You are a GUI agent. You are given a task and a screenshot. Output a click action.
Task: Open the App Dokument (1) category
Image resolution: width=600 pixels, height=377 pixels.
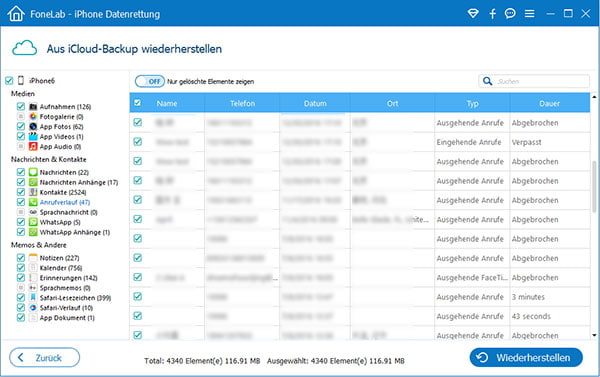pos(67,318)
